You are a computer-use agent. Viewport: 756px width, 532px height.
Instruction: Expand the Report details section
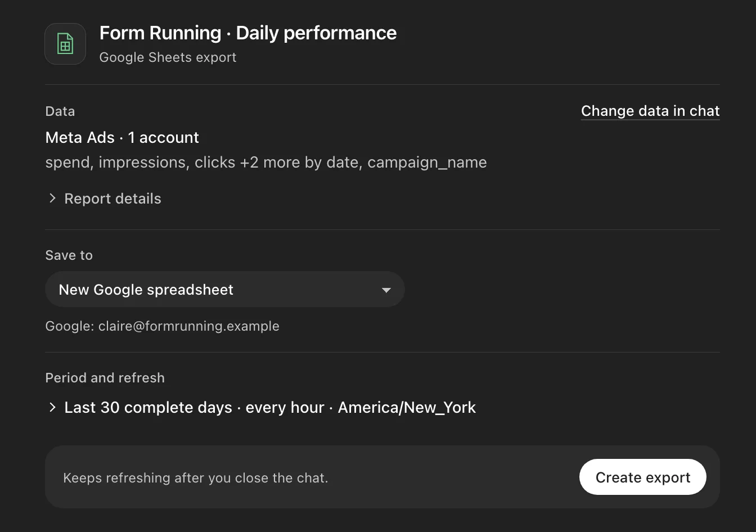[105, 199]
